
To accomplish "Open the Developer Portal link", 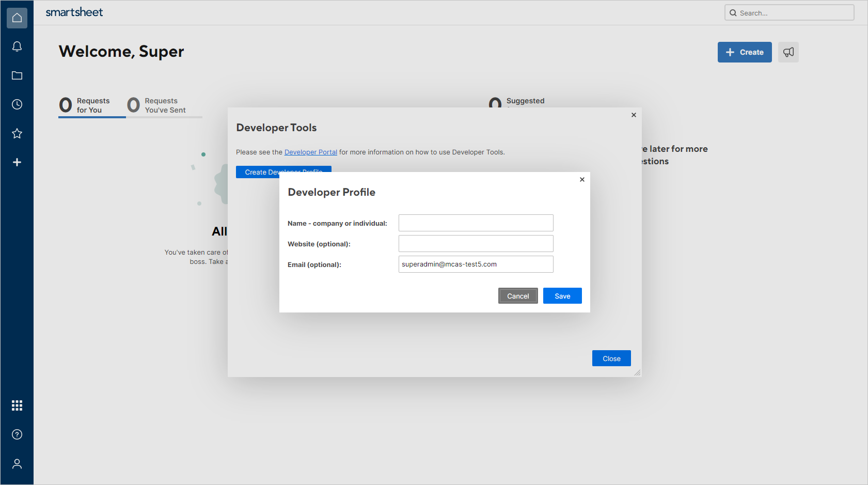I will (310, 152).
